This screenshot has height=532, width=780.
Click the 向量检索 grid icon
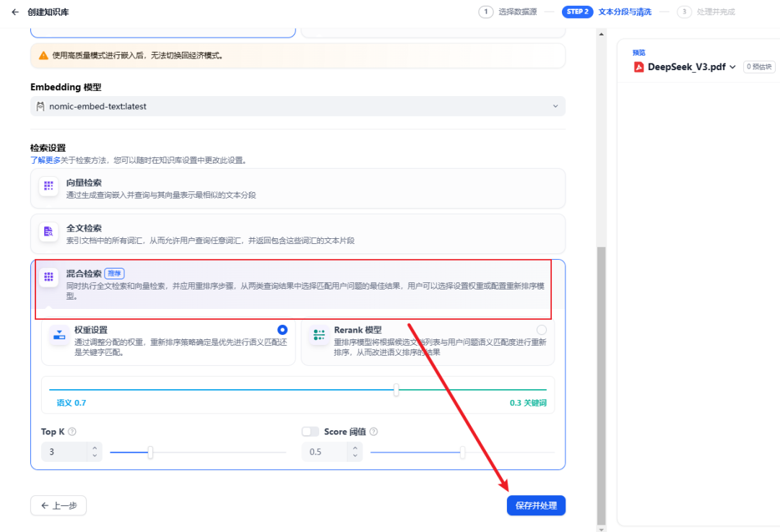[x=49, y=186]
